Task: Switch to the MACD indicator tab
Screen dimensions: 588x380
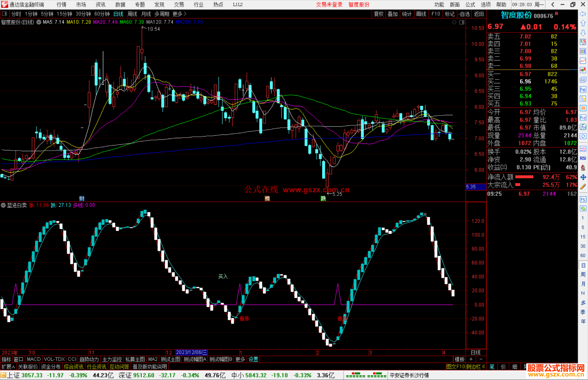Action: (x=34, y=359)
